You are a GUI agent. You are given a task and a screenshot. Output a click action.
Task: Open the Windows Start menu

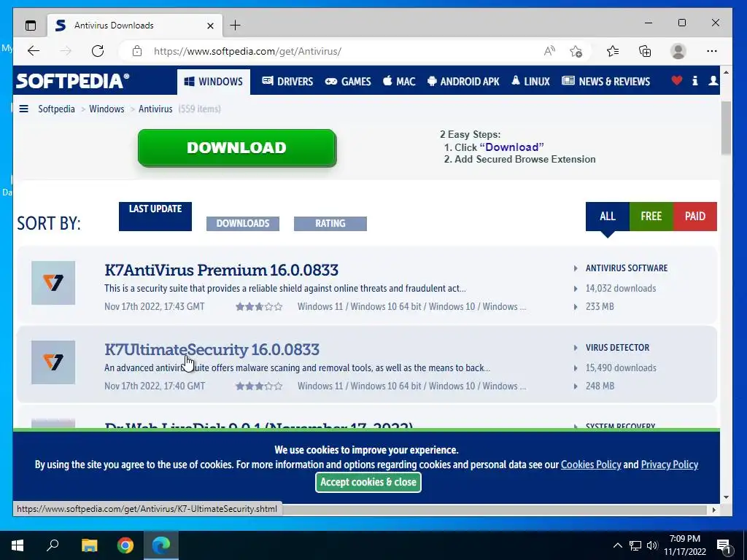click(18, 545)
